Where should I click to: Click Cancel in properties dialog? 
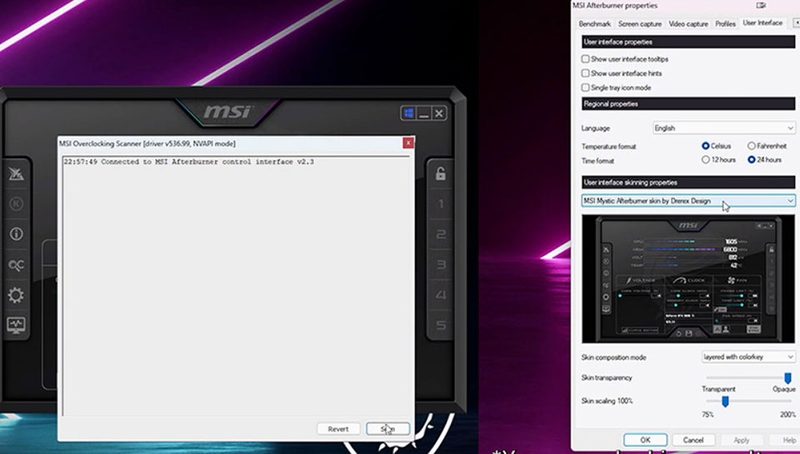(x=693, y=440)
